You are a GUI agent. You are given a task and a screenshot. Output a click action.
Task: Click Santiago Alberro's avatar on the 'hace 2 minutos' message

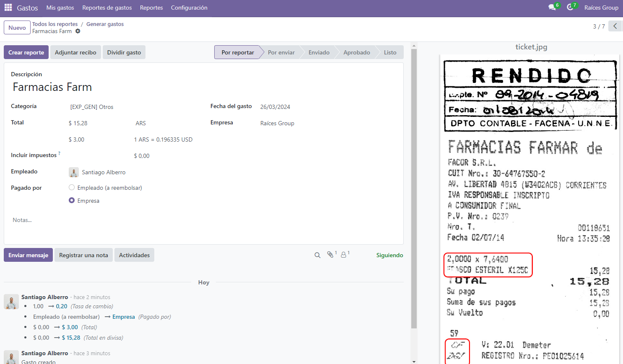(x=11, y=302)
